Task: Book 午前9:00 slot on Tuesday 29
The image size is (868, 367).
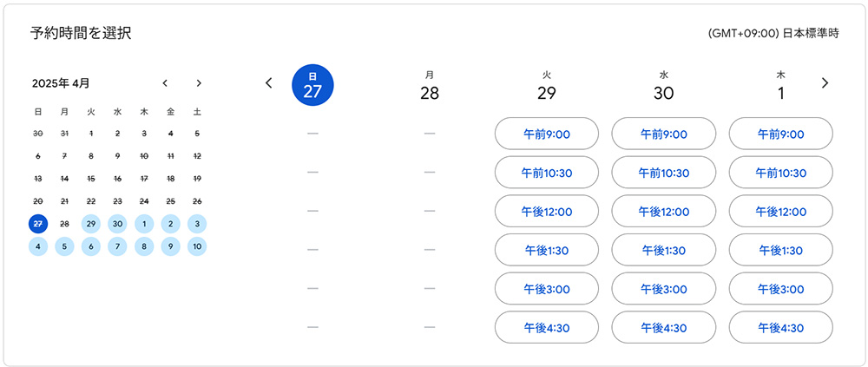Action: [x=546, y=134]
